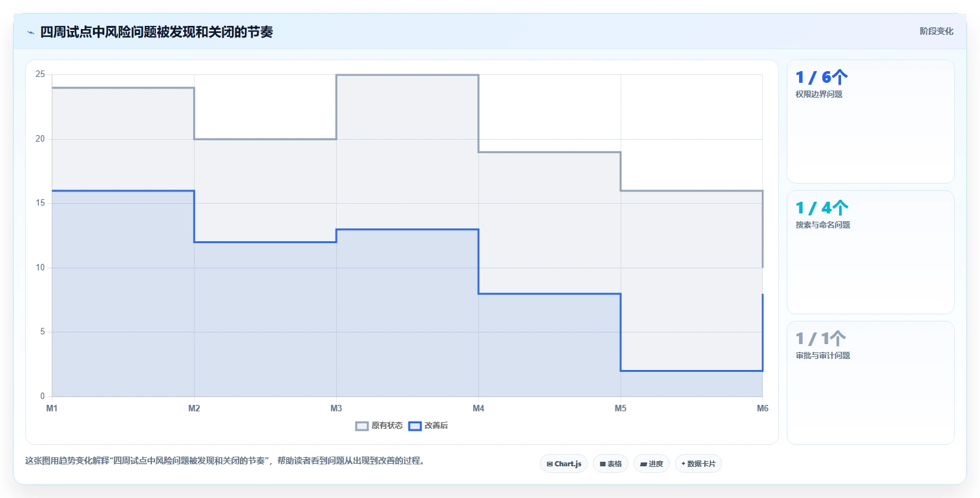Click the M2 axis label
This screenshot has width=980, height=498.
click(194, 408)
